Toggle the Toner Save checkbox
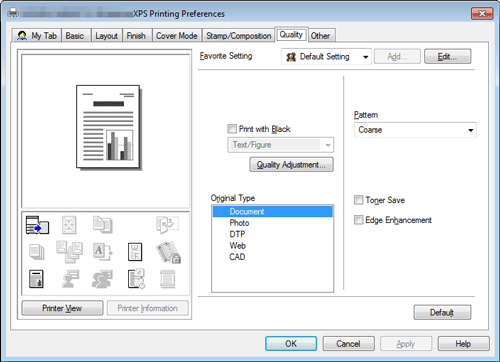The width and height of the screenshot is (500, 362). click(358, 200)
